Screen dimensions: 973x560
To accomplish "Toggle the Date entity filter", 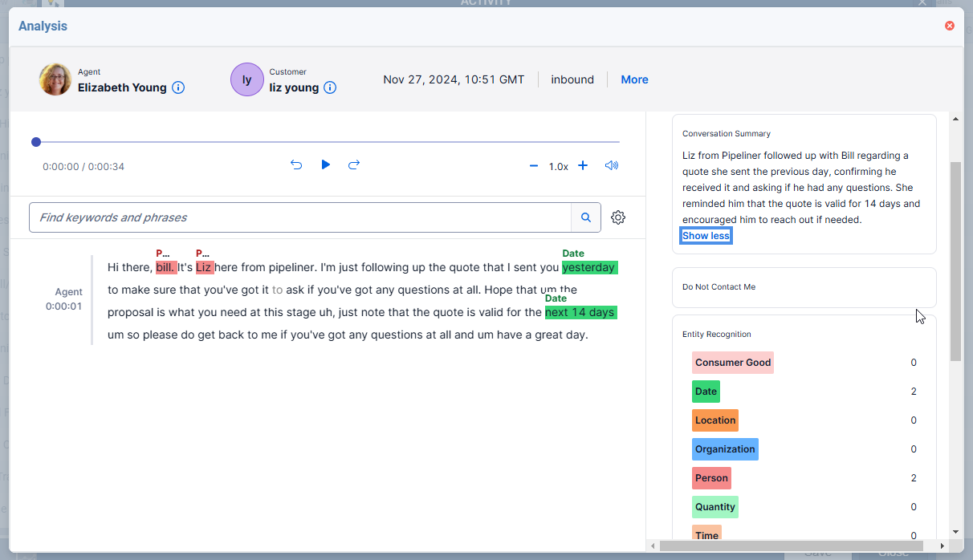I will (705, 391).
